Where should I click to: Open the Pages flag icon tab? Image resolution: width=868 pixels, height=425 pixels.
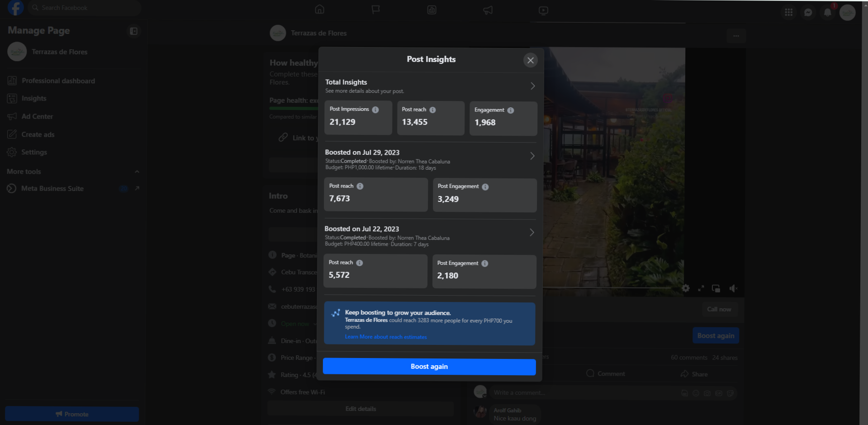[375, 10]
